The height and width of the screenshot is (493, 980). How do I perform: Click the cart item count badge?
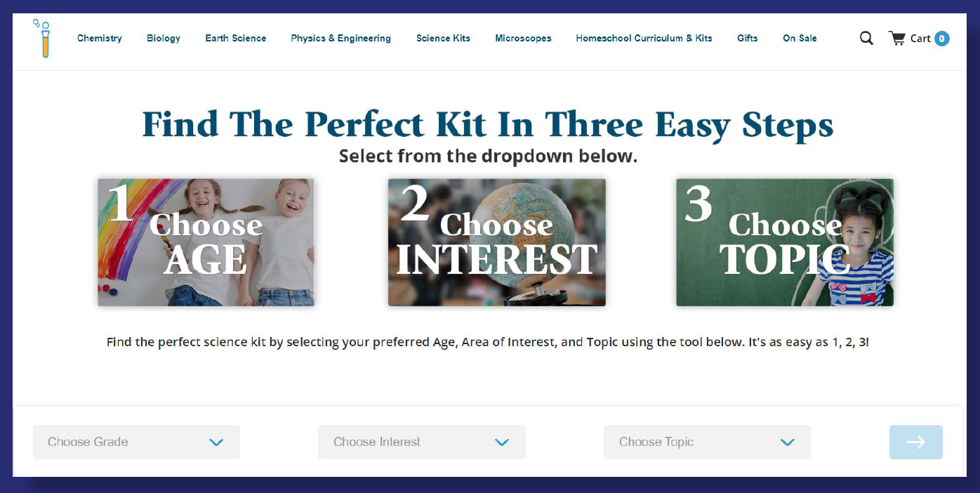941,39
